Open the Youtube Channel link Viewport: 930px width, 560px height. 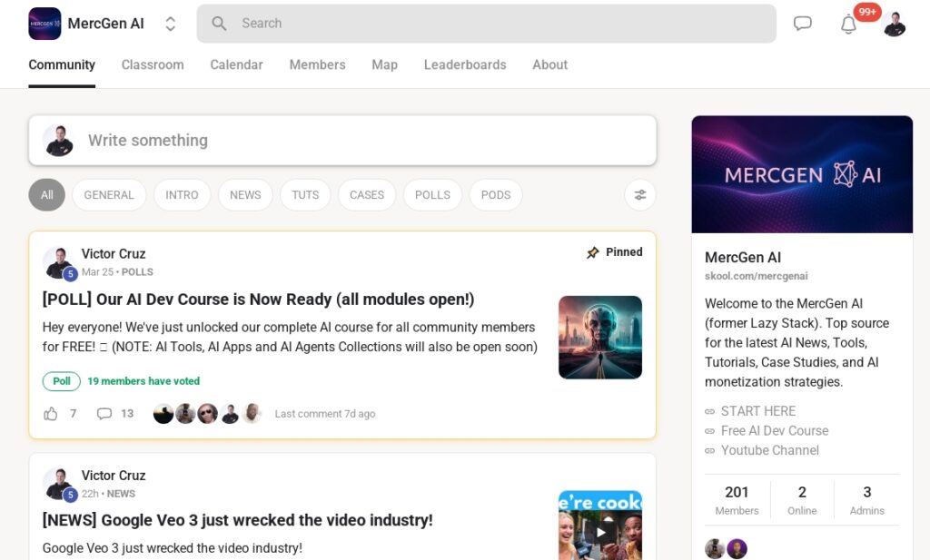(770, 450)
